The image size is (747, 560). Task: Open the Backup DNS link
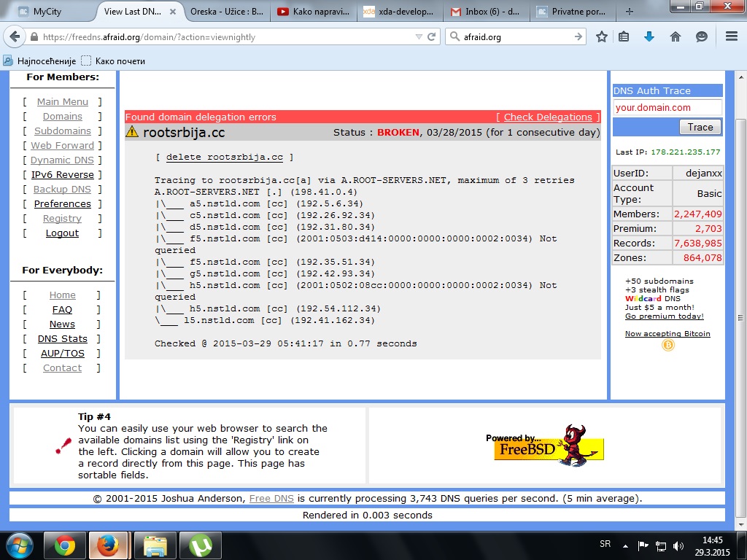coord(63,189)
